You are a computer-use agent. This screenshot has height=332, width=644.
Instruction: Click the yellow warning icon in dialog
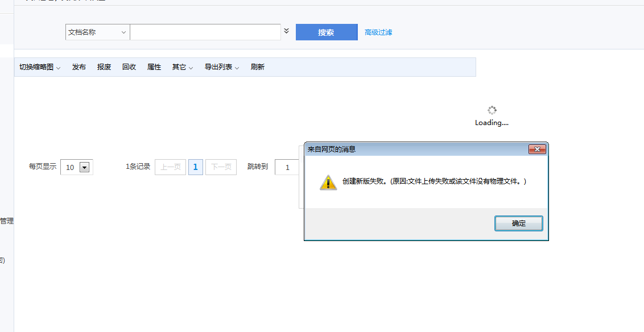tap(328, 182)
